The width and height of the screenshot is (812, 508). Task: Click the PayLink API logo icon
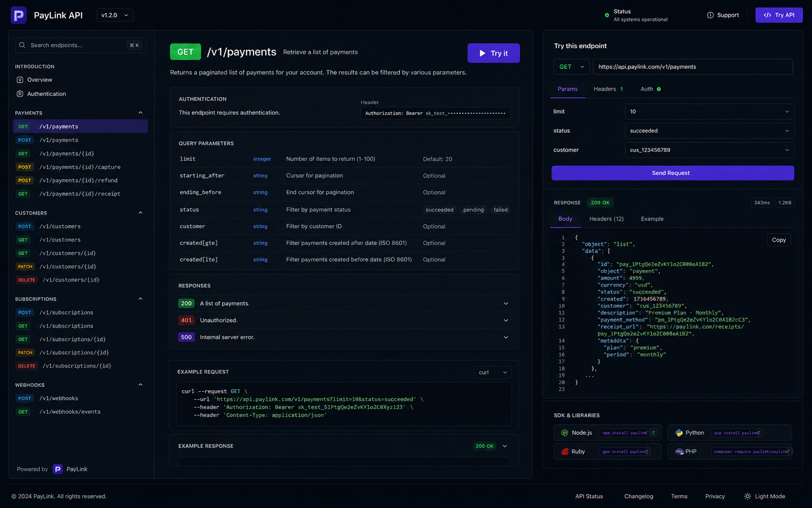(19, 15)
